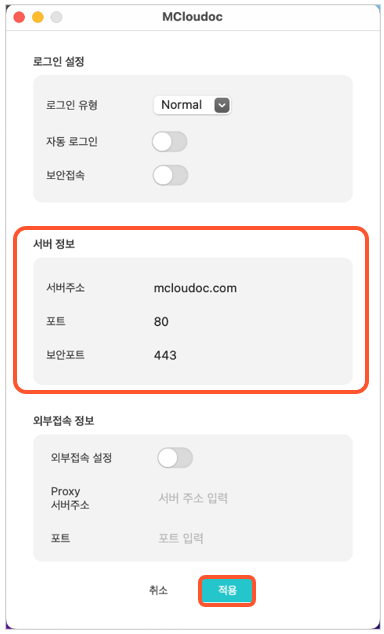Click the 로그인 유형 label
Image resolution: width=384 pixels, height=634 pixels.
point(72,105)
